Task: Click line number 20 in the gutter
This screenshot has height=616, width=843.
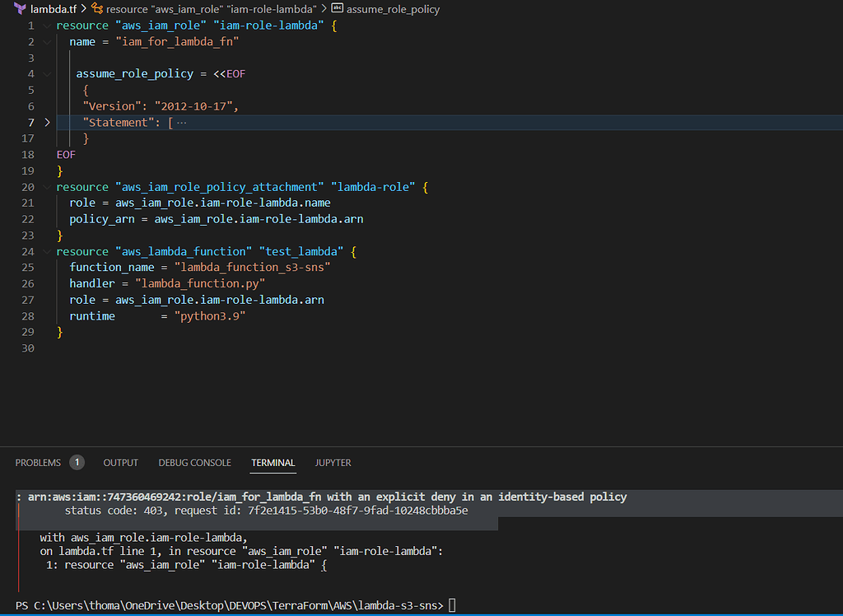Action: click(27, 187)
